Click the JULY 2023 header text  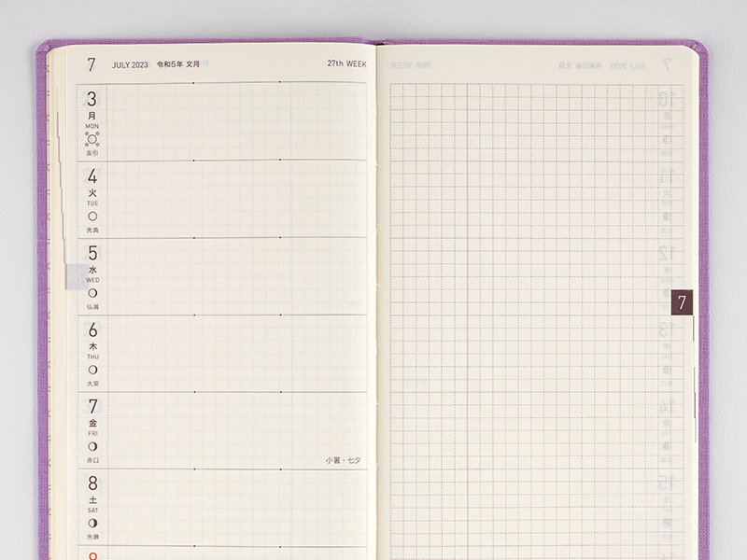(130, 65)
